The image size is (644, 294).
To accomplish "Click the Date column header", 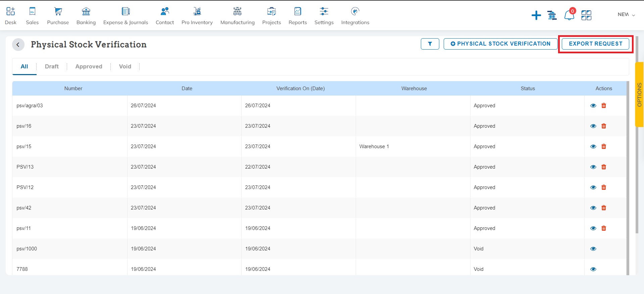I will coord(187,89).
